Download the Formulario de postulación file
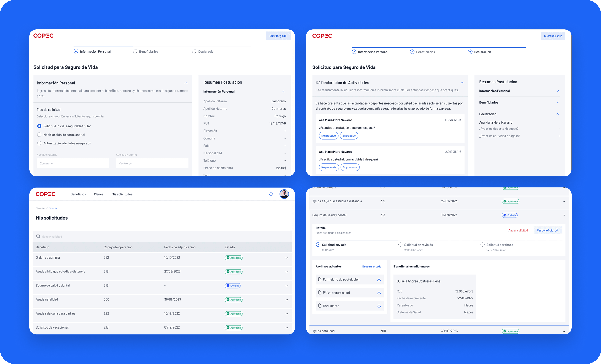The height and width of the screenshot is (364, 601). (379, 279)
